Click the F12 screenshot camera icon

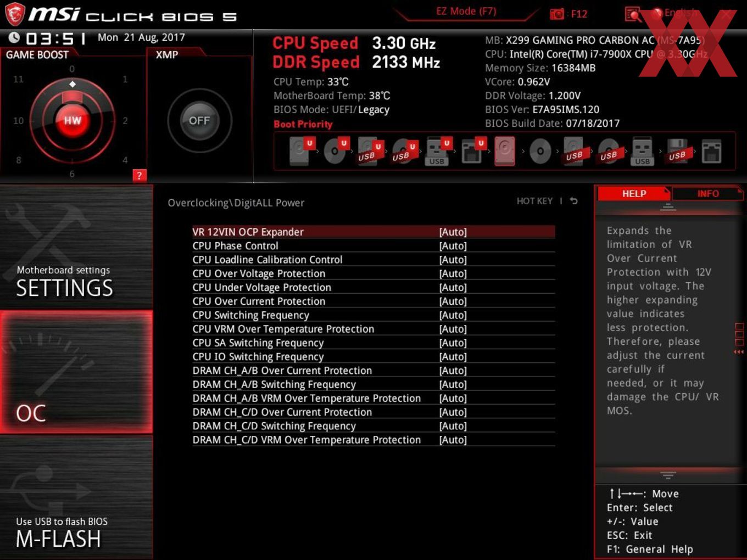[x=556, y=14]
